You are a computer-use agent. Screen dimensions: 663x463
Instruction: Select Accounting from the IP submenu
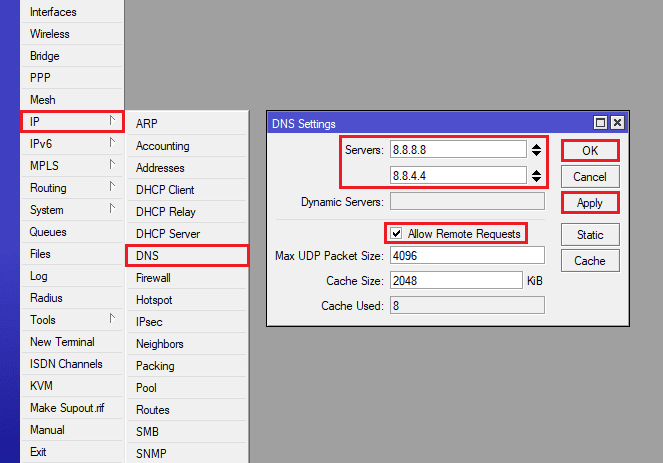(x=187, y=146)
